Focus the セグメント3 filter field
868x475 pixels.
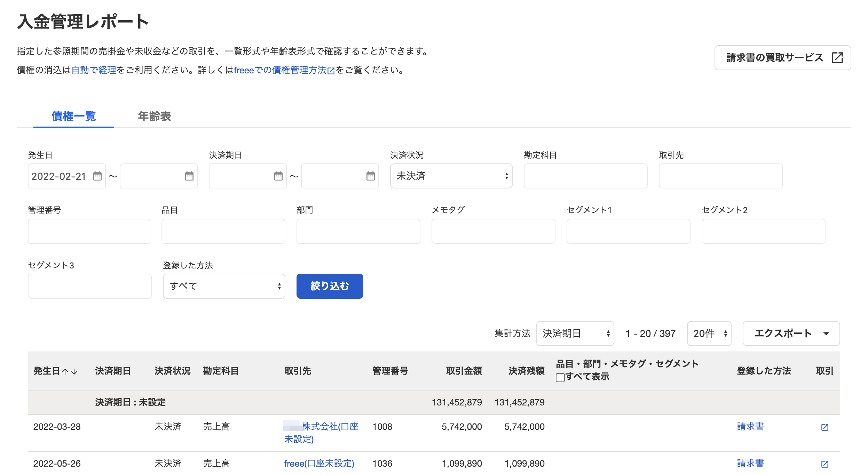(x=90, y=286)
